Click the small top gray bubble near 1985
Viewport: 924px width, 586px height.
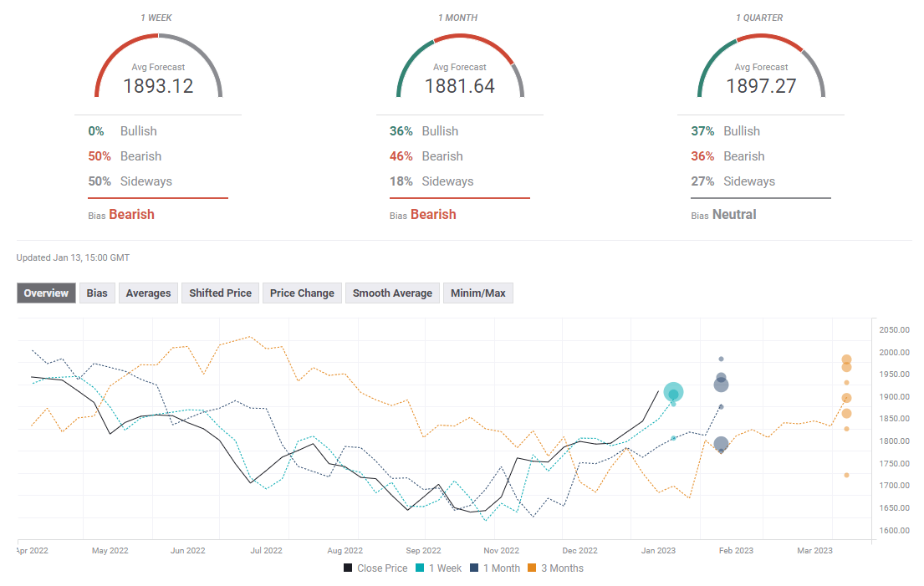pos(721,359)
